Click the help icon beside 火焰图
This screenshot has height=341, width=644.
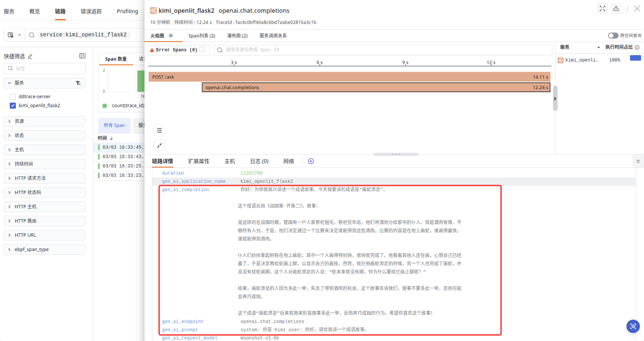tap(171, 36)
